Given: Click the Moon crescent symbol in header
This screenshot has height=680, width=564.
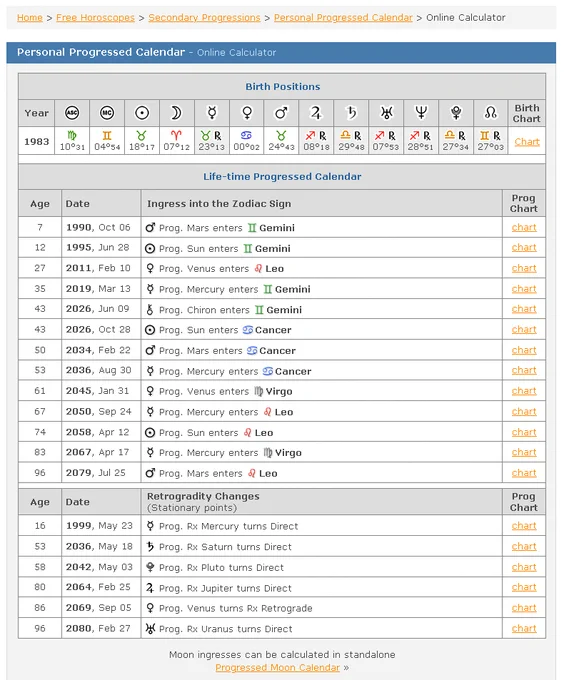Looking at the screenshot, I should [176, 113].
